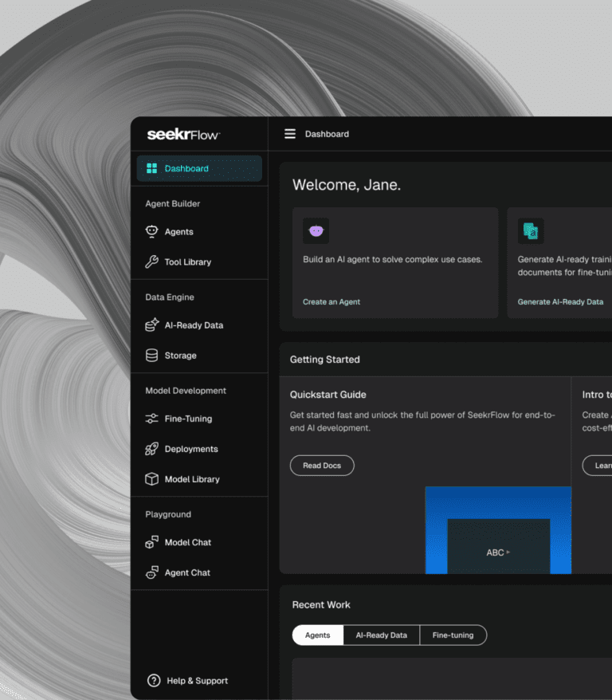Image resolution: width=612 pixels, height=700 pixels.
Task: Open the Model Chat playground label
Action: [188, 542]
